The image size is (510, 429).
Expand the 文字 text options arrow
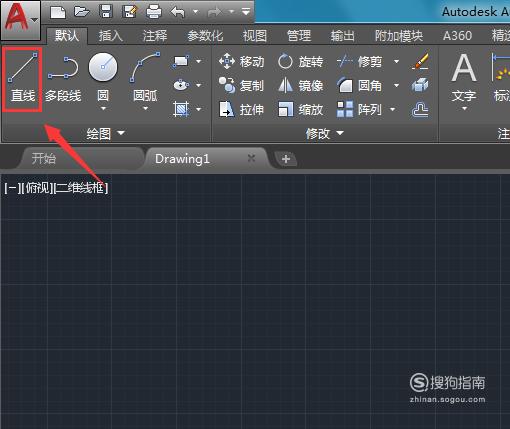coord(464,108)
